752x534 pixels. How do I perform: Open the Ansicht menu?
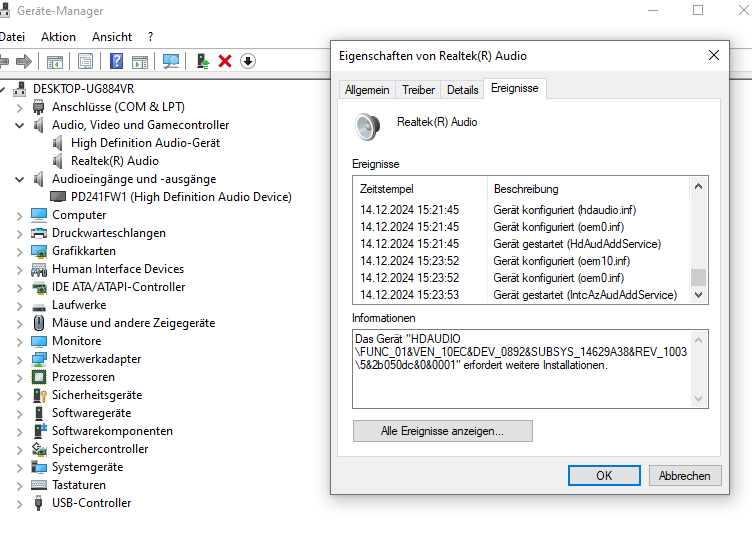pyautogui.click(x=112, y=37)
